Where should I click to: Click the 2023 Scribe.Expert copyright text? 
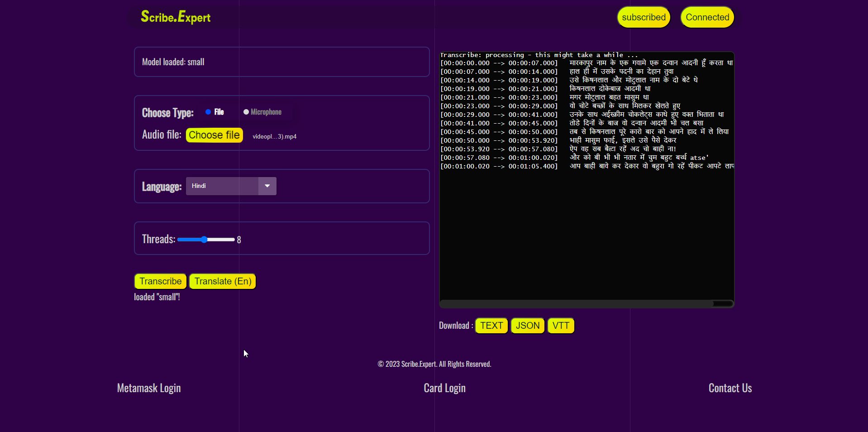click(434, 364)
